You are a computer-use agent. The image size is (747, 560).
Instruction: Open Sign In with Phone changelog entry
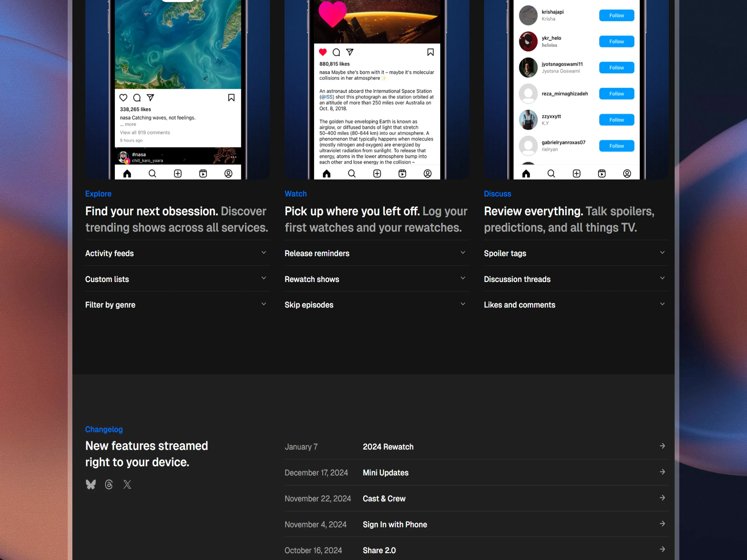[x=395, y=524]
